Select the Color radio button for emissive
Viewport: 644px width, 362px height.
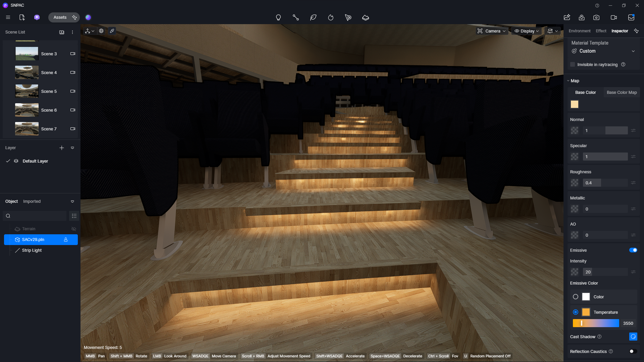coord(576,297)
